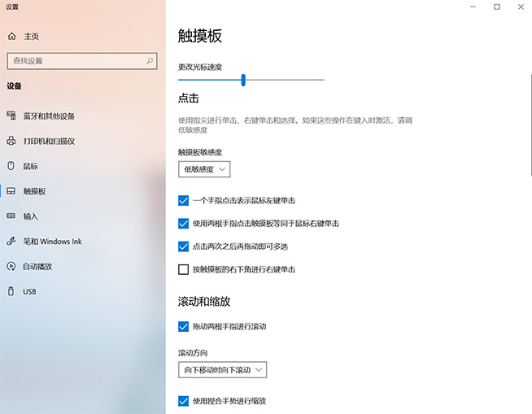Click the Bluetooth devices icon (蓝牙和其他设备)
Screen dimensions: 532x414
[x=11, y=115]
